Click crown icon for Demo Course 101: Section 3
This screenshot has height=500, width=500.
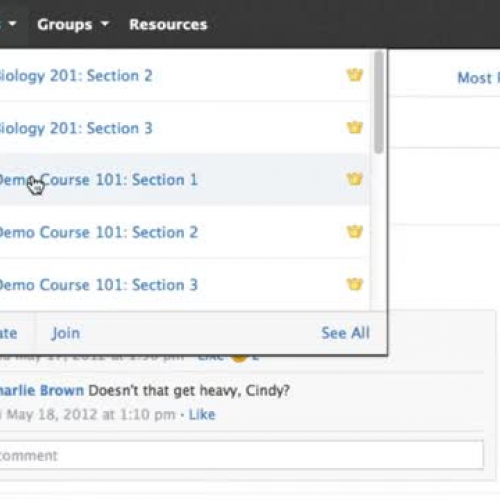355,284
